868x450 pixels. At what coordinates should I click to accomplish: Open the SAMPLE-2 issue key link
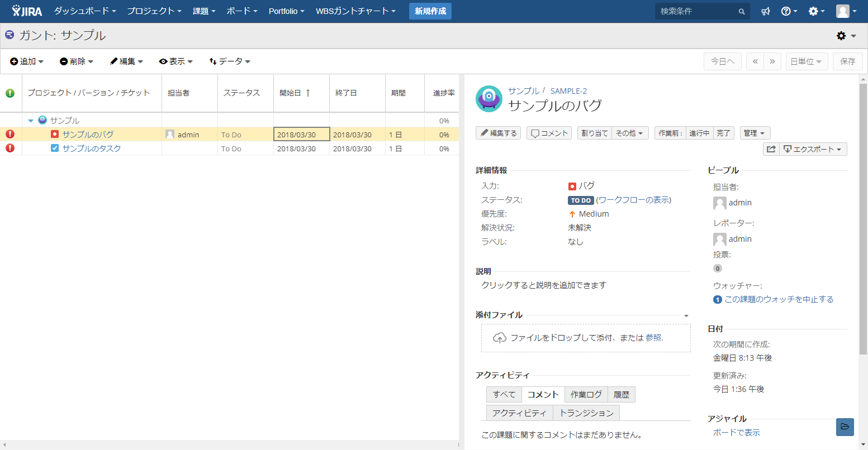pyautogui.click(x=568, y=90)
